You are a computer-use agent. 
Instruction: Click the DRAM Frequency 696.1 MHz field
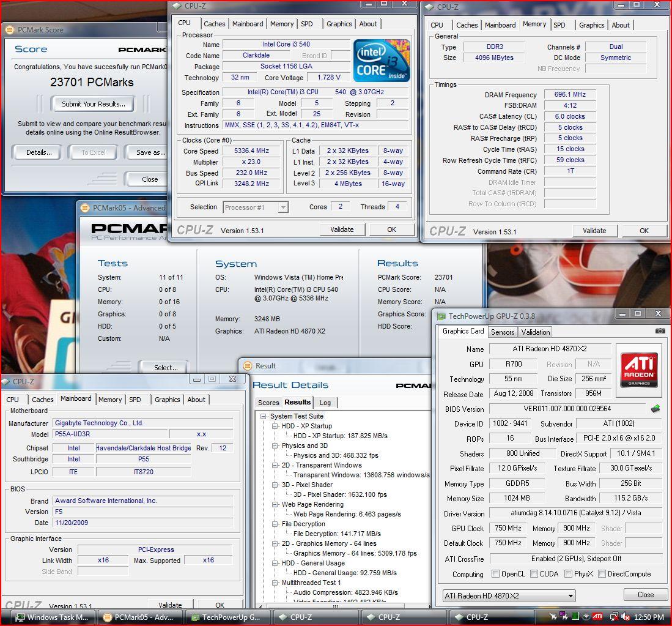[569, 94]
